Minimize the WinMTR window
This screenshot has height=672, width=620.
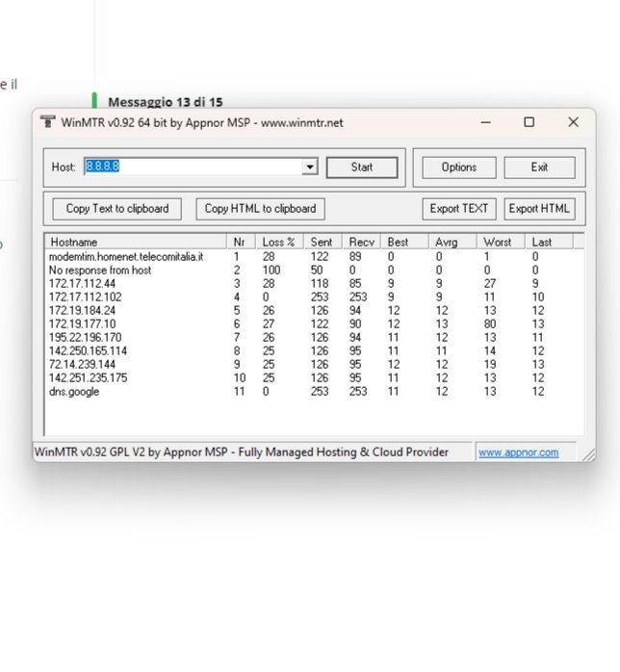(485, 122)
